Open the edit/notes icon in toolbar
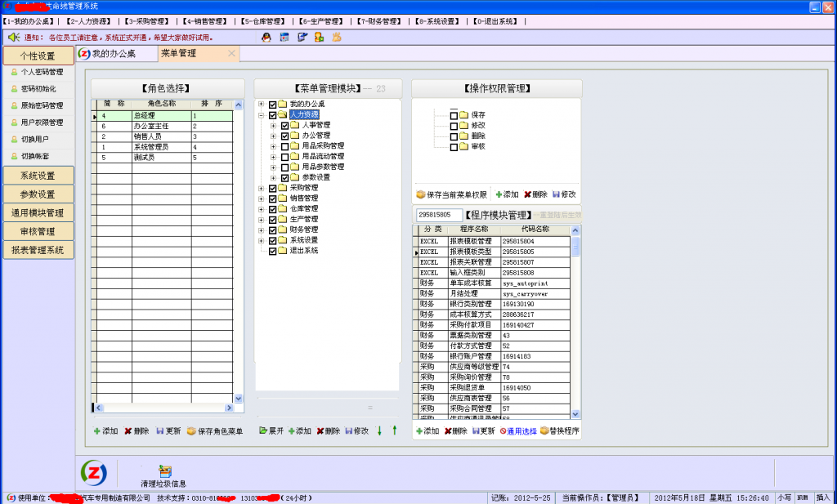 point(301,37)
